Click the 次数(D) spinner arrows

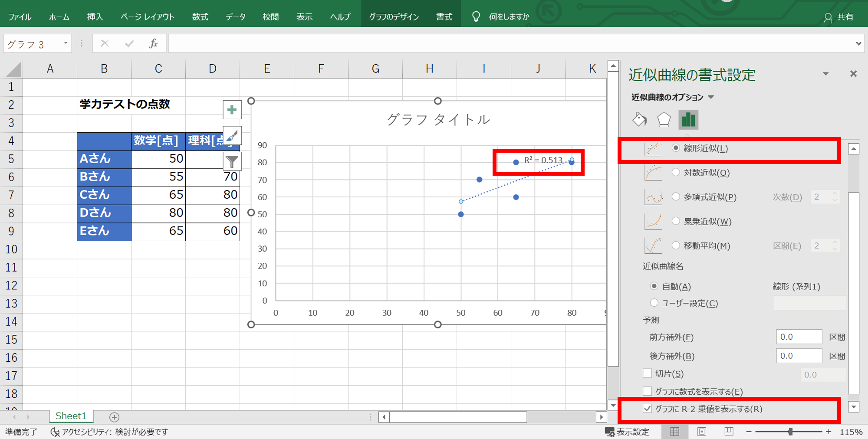835,197
